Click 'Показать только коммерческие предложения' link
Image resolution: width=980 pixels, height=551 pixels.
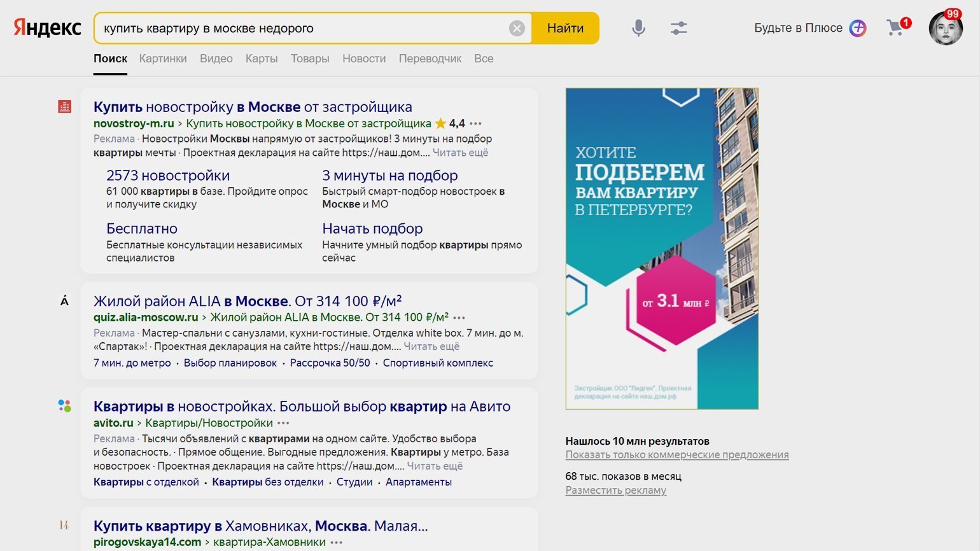(x=676, y=455)
